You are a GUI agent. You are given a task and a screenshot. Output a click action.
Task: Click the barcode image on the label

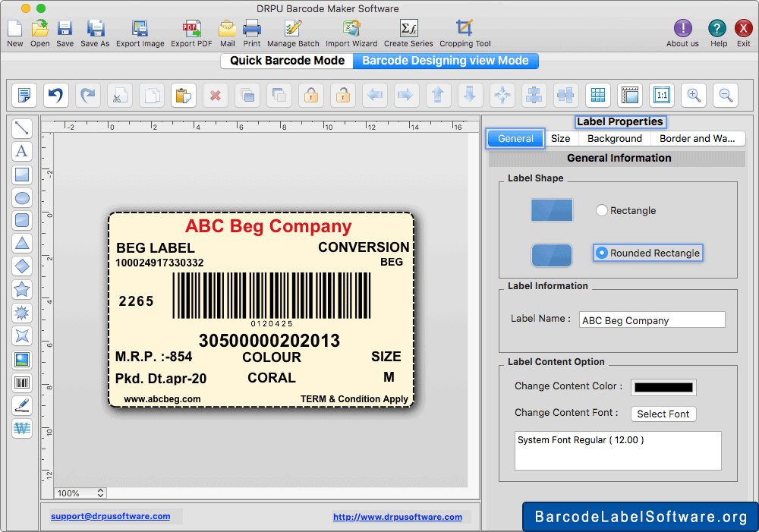pos(272,295)
